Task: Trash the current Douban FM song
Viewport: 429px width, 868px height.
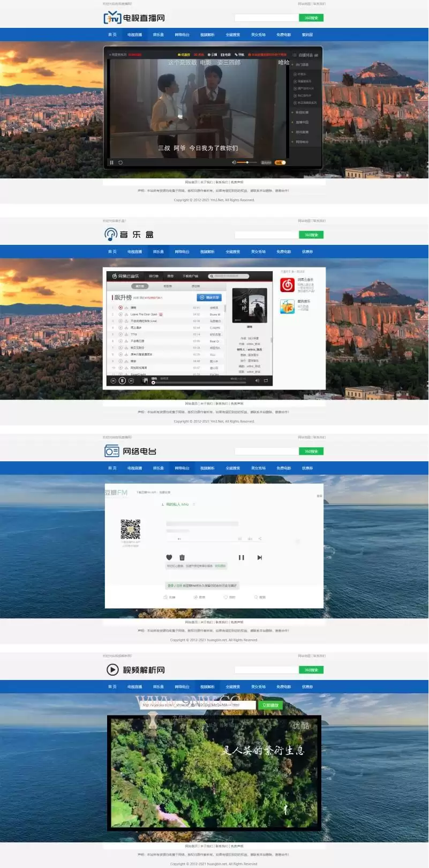Action: [x=182, y=557]
